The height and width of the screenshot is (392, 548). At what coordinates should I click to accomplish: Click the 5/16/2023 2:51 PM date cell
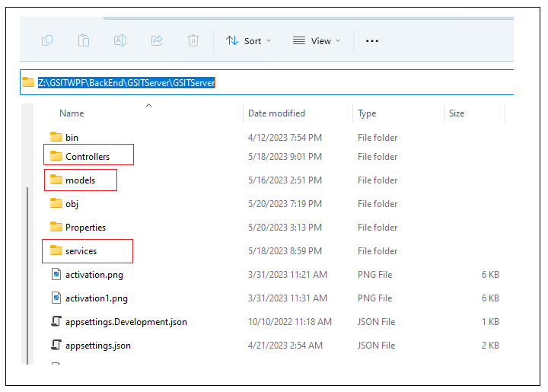coord(285,180)
